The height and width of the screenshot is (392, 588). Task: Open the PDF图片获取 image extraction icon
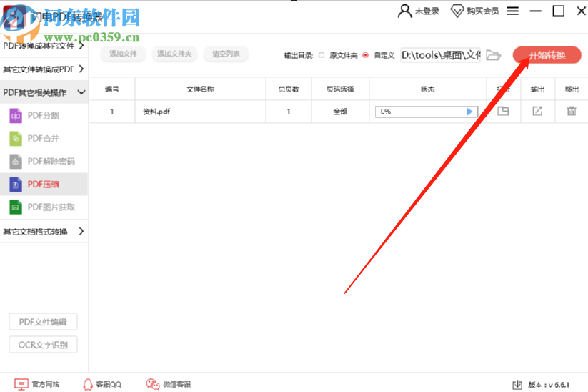point(16,207)
